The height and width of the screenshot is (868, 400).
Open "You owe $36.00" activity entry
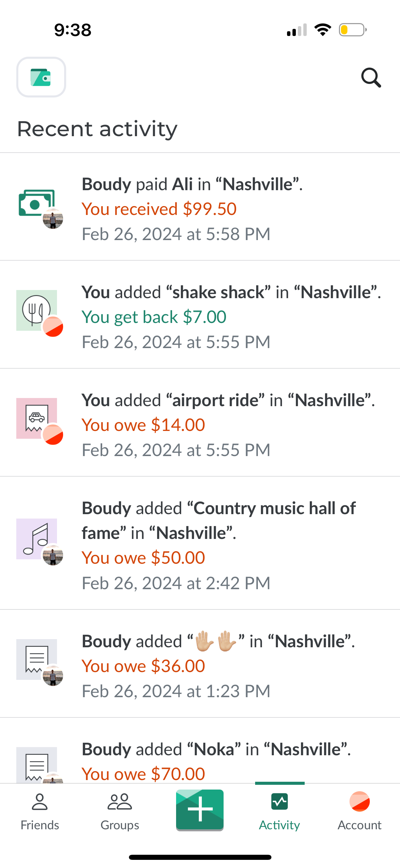[144, 666]
